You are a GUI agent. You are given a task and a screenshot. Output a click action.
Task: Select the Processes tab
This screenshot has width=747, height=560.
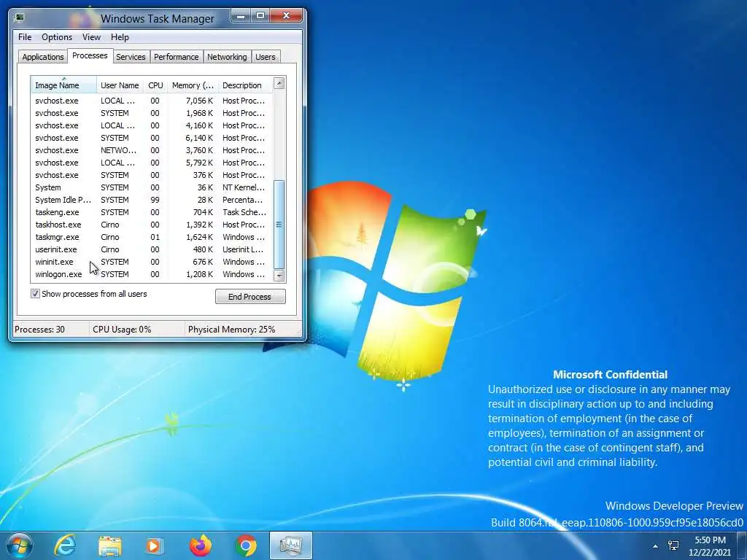90,55
